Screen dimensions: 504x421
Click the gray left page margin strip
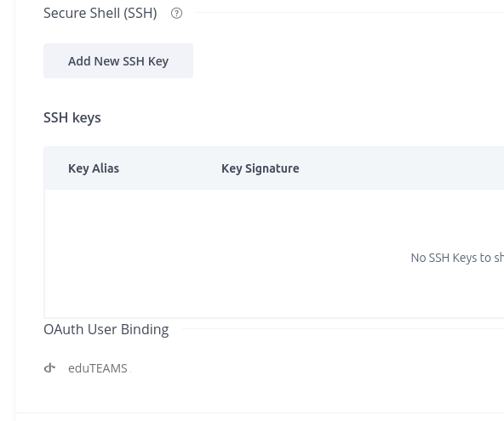[8, 210]
